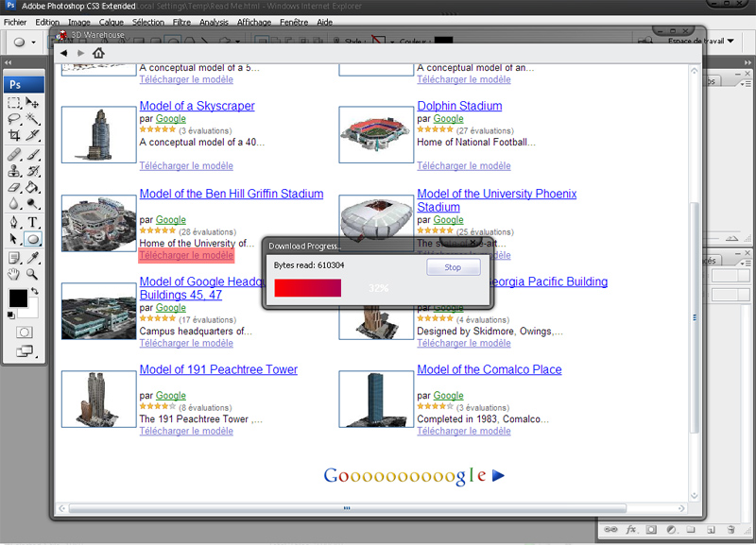The image size is (756, 545).
Task: Click Télécharger le modèle under Peachtree Tower
Action: [186, 431]
